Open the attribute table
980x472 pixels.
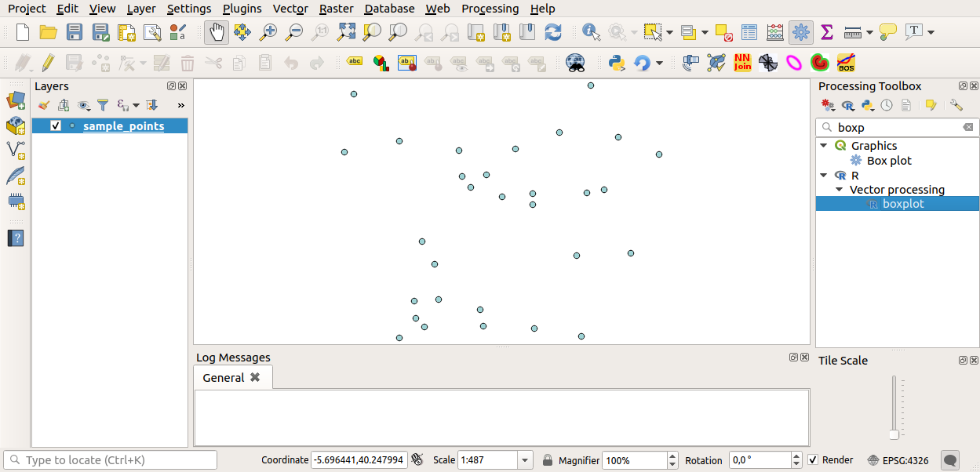tap(749, 32)
